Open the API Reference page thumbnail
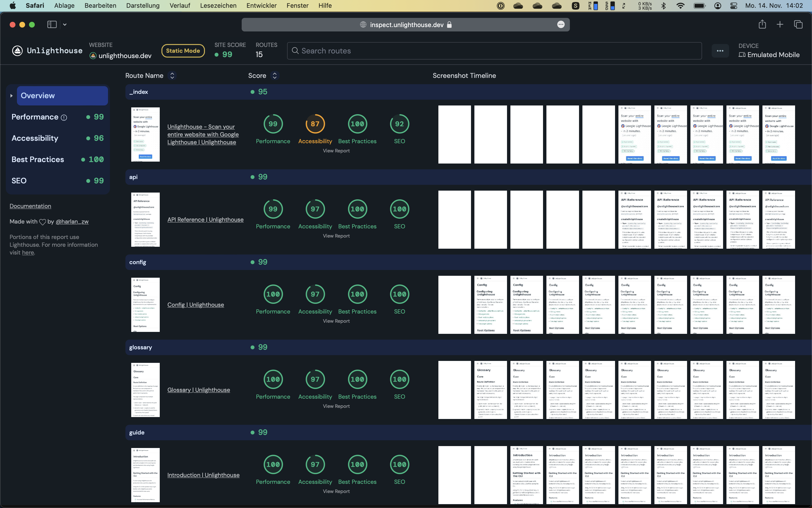812x508 pixels. (145, 220)
